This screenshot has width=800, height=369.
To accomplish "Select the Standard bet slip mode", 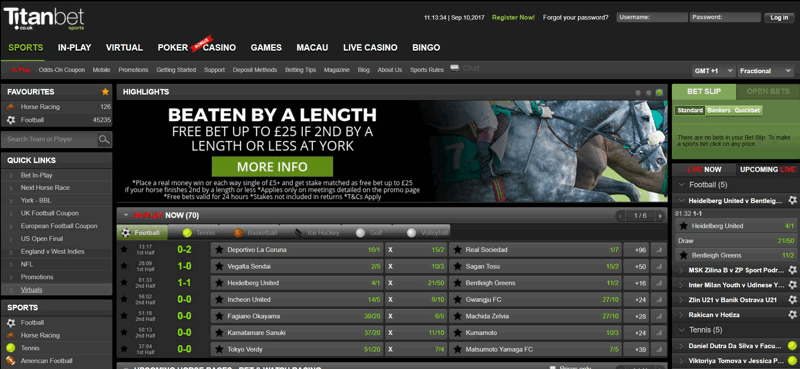I will (x=690, y=110).
